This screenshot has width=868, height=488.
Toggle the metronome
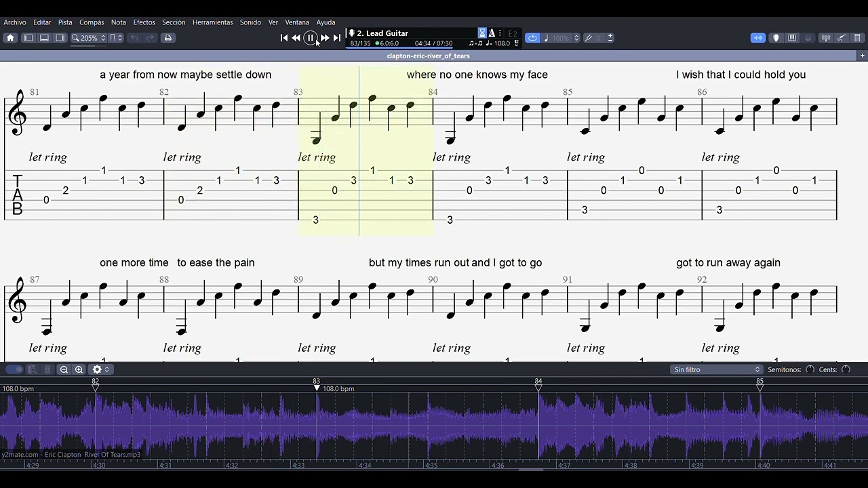[492, 33]
